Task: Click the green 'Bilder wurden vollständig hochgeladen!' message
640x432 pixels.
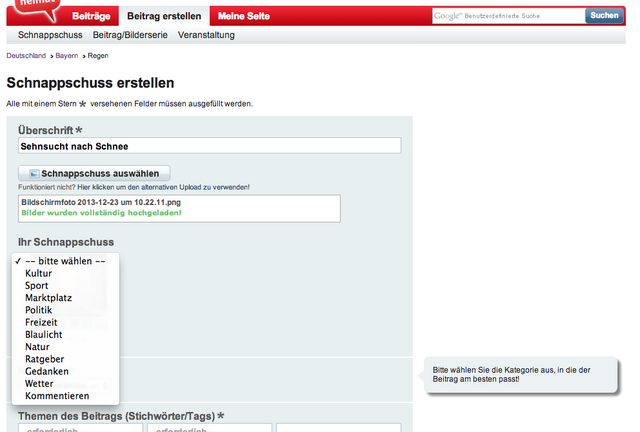Action: (x=101, y=213)
